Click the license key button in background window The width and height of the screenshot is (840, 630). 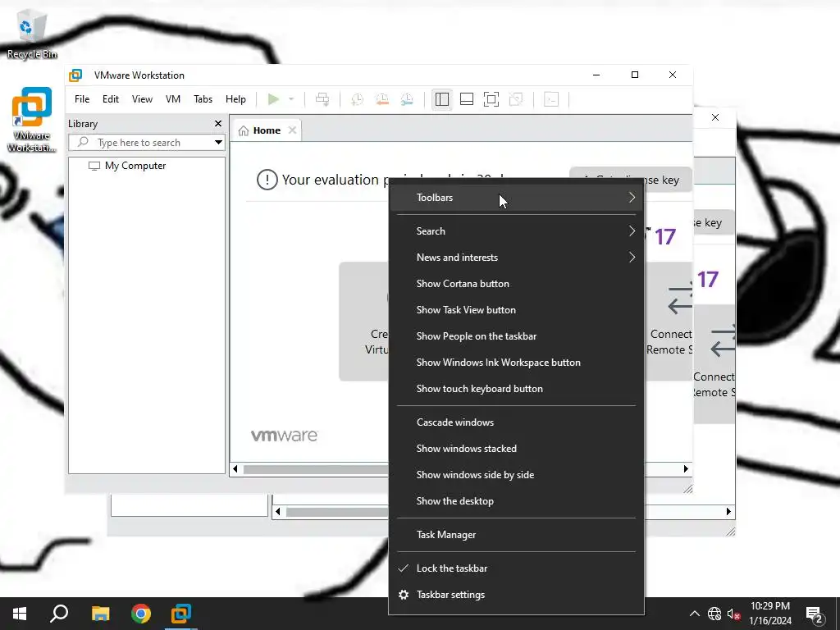click(x=714, y=223)
